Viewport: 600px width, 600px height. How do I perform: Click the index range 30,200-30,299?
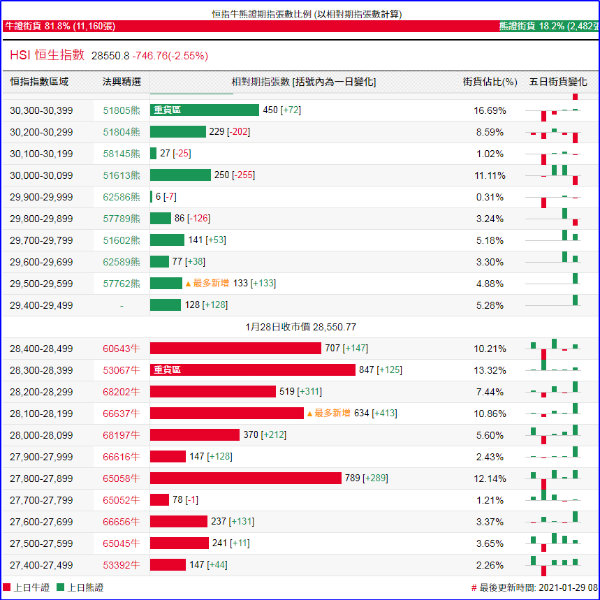tap(41, 132)
